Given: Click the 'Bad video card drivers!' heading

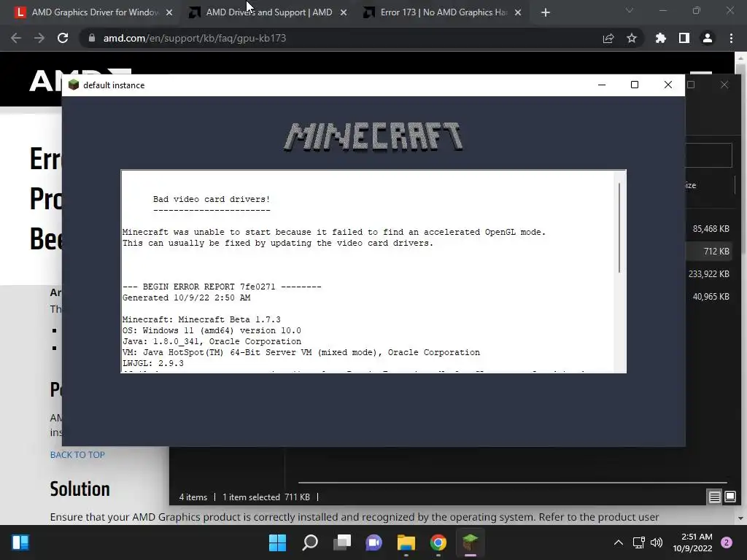Looking at the screenshot, I should [212, 199].
